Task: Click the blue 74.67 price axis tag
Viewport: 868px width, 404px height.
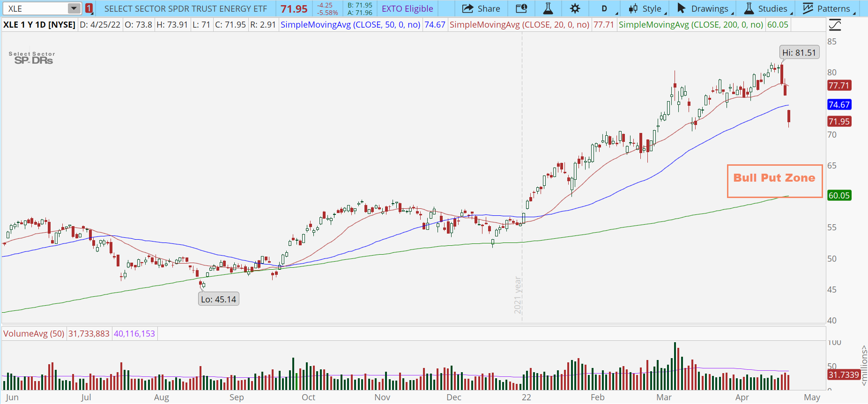Action: [839, 104]
